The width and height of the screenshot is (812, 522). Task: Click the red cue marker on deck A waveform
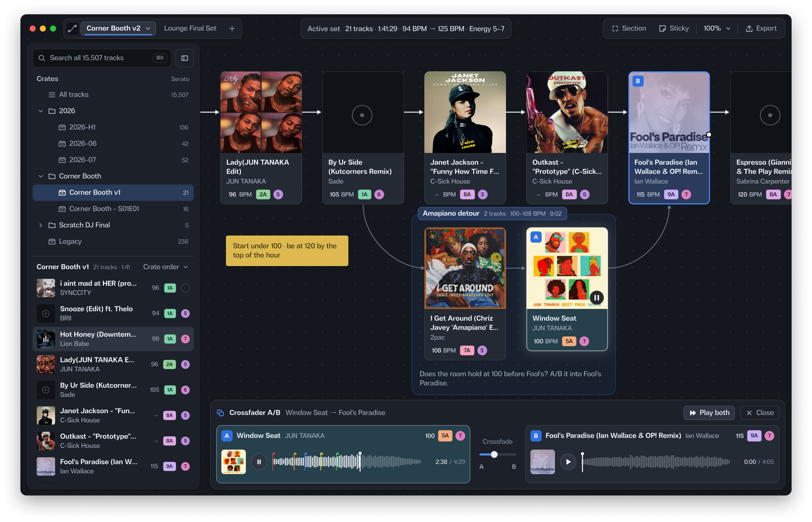click(273, 461)
